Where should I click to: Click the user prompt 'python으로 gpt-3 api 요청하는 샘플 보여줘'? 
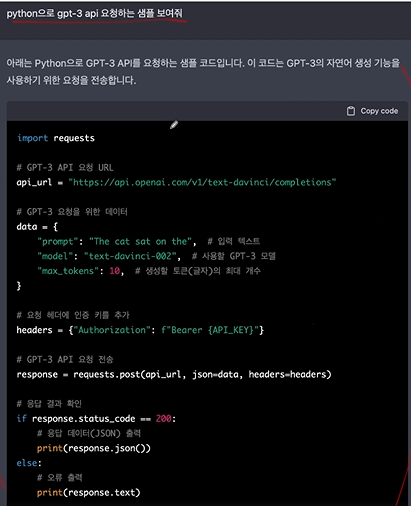(95, 13)
